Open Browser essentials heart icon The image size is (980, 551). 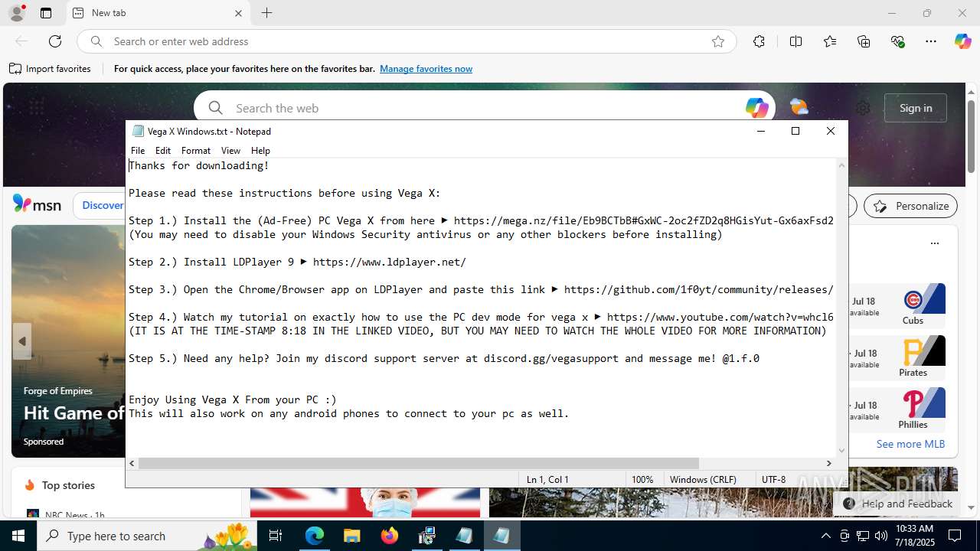tap(898, 41)
